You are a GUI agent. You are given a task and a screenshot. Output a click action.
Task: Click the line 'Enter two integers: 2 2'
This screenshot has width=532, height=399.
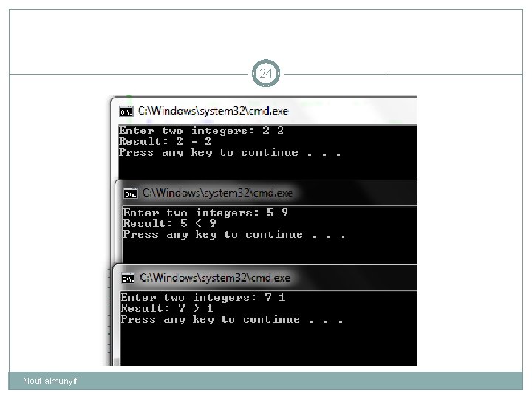[201, 131]
